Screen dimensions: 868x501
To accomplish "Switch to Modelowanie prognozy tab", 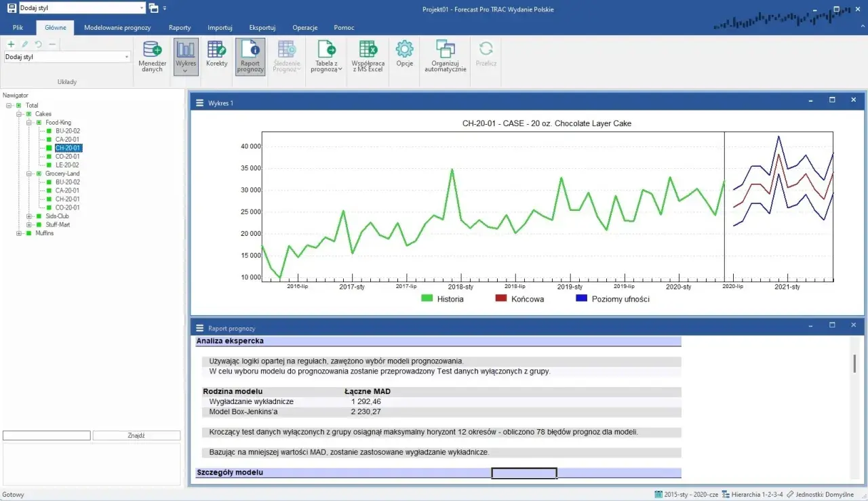I will 117,28.
